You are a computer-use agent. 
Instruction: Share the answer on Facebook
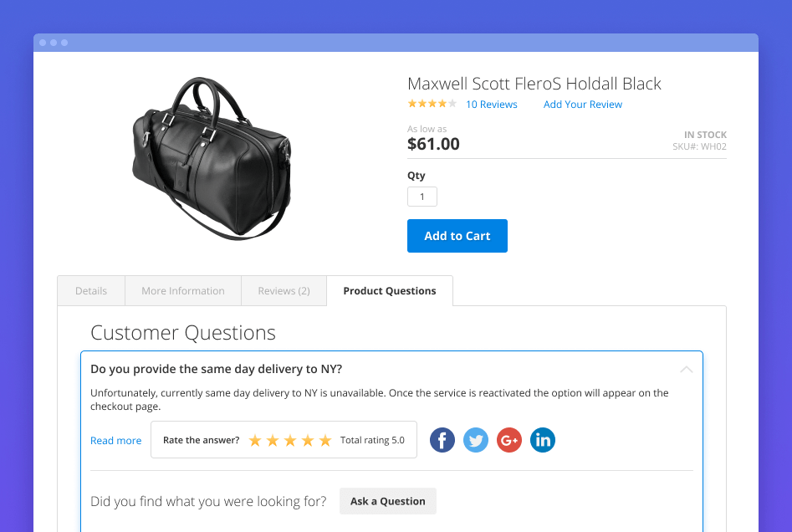442,439
